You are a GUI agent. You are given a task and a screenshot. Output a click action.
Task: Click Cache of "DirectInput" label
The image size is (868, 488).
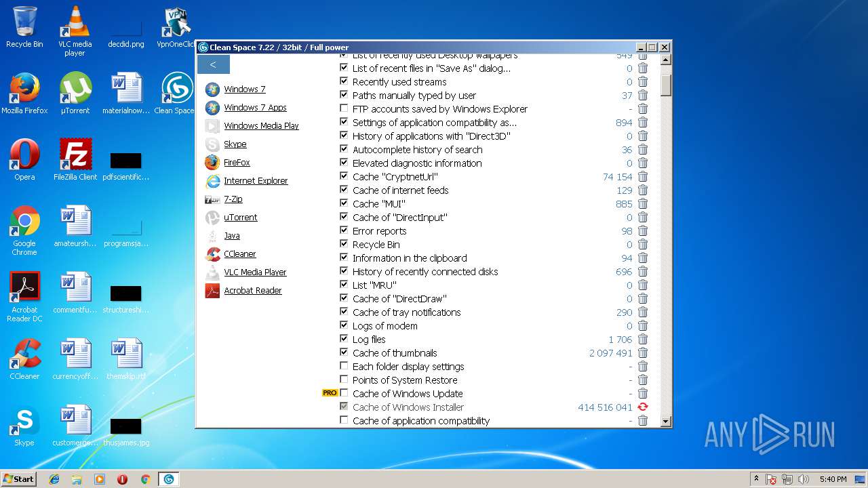(x=400, y=218)
